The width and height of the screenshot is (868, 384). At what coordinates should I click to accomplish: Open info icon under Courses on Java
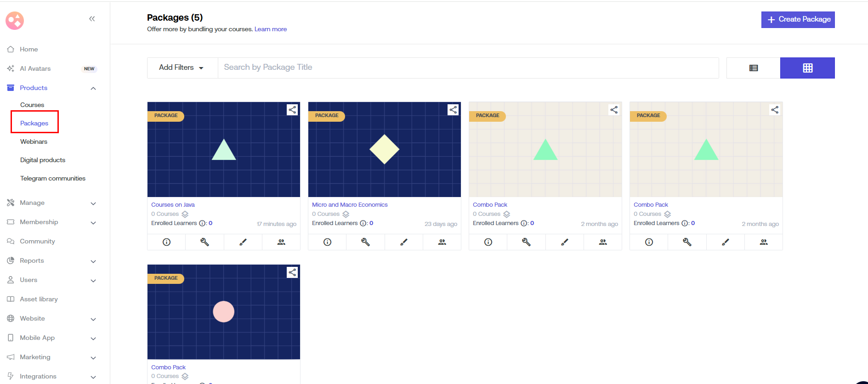point(166,242)
